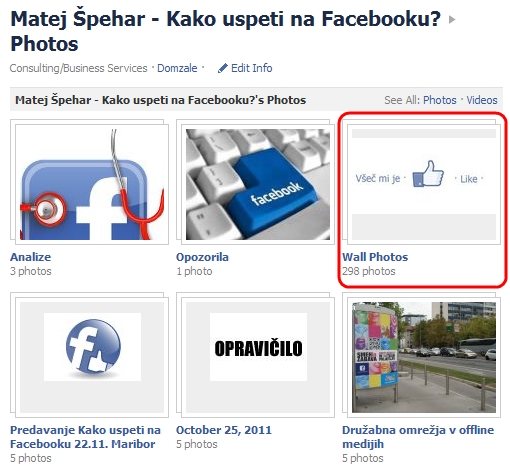Click the breadcrumb arrow after page title

pos(452,20)
